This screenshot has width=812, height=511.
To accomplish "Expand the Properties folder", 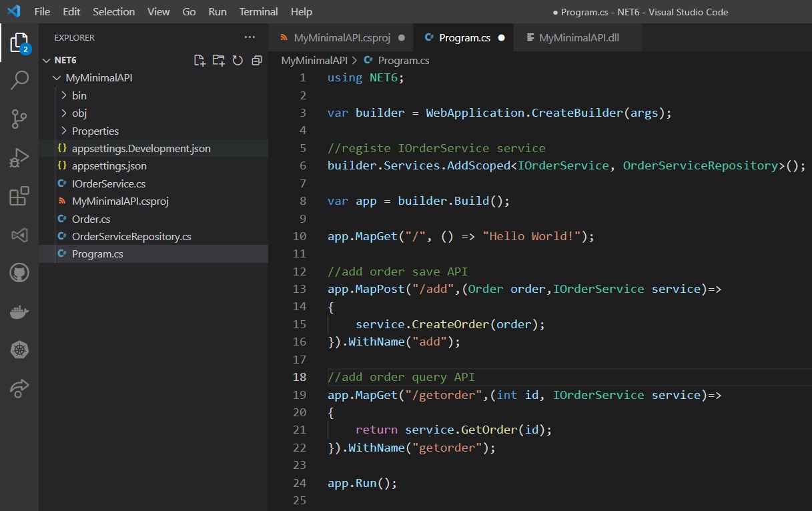I will pyautogui.click(x=95, y=131).
